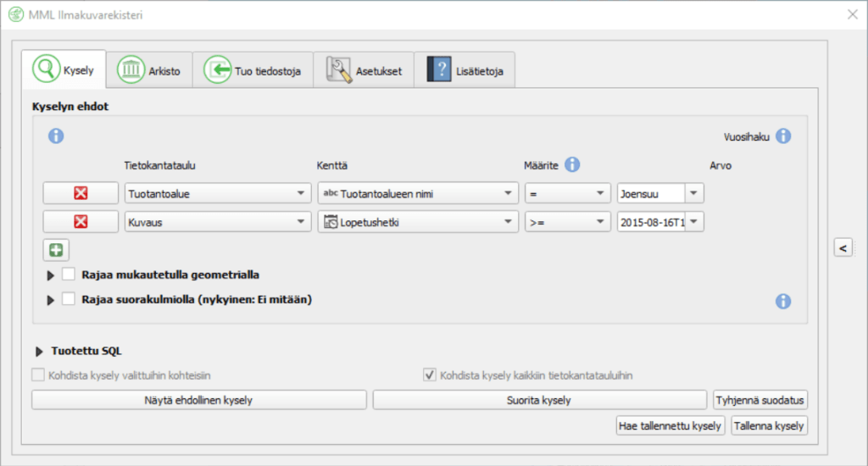Collapse side panel with the < button

point(843,247)
